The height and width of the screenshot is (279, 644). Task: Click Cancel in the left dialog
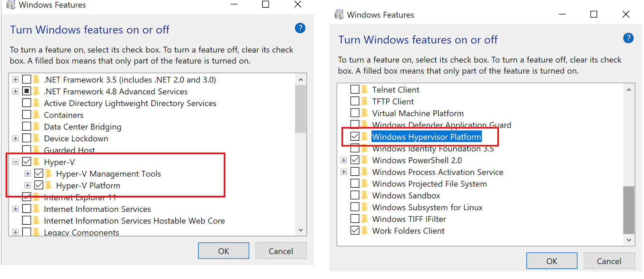281,251
